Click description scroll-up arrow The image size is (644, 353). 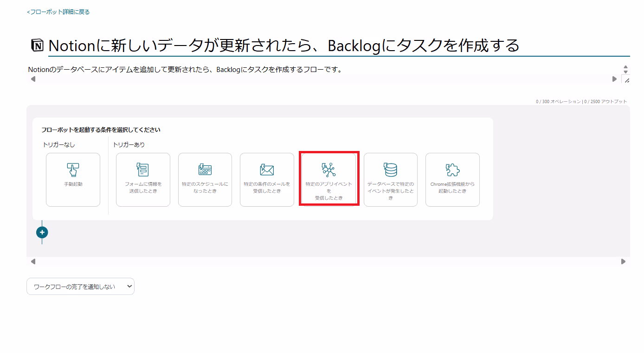[x=625, y=67]
